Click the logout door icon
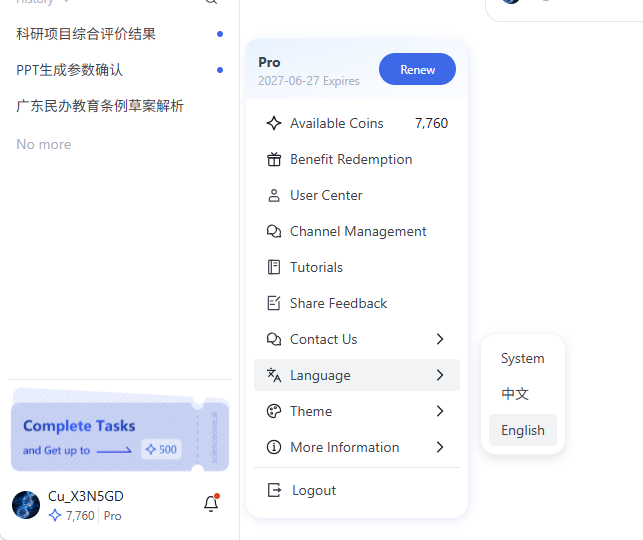 (274, 490)
